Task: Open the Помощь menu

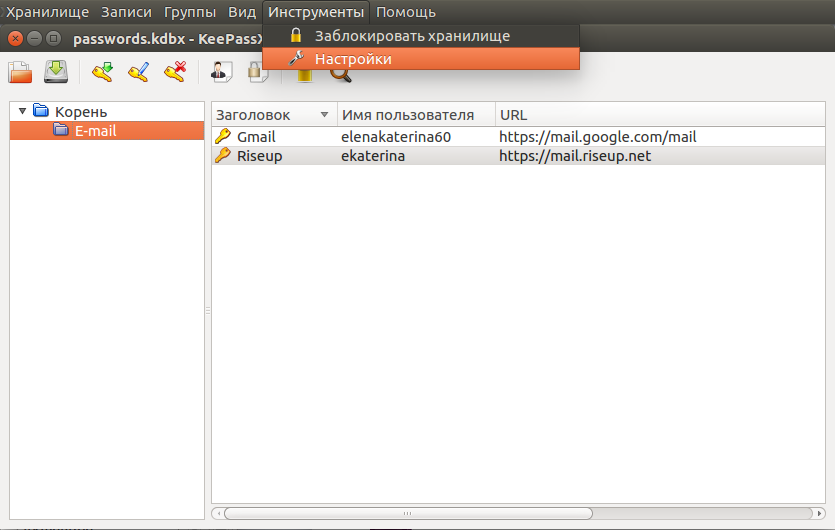Action: pos(406,12)
